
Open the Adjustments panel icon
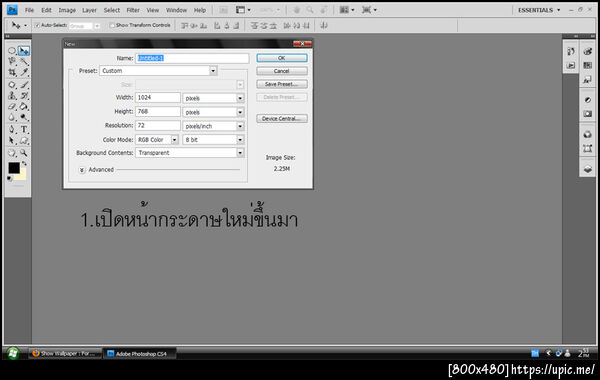click(588, 100)
